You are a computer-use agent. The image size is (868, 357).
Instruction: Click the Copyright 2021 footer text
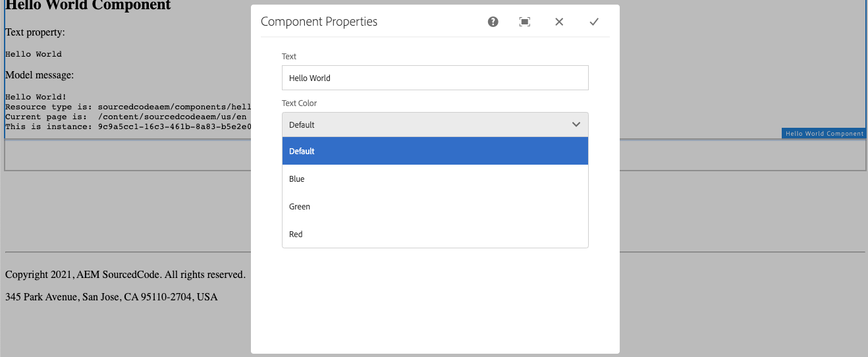click(x=125, y=275)
